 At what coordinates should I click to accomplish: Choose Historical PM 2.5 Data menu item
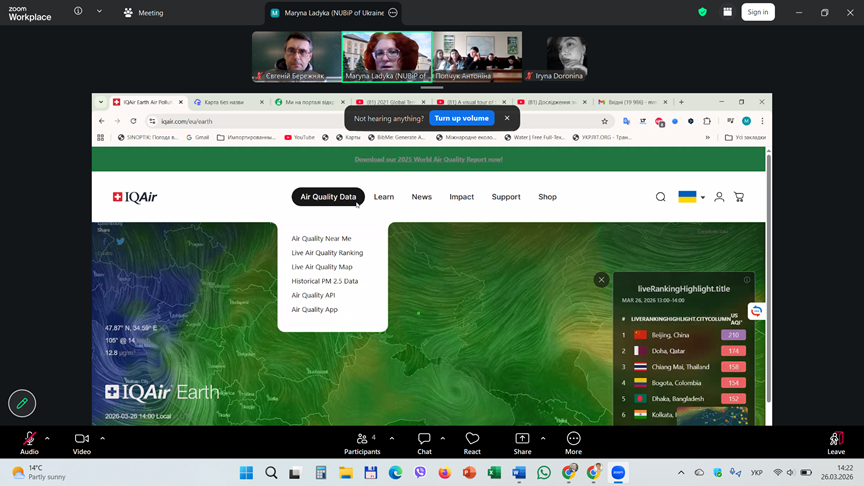pyautogui.click(x=324, y=281)
